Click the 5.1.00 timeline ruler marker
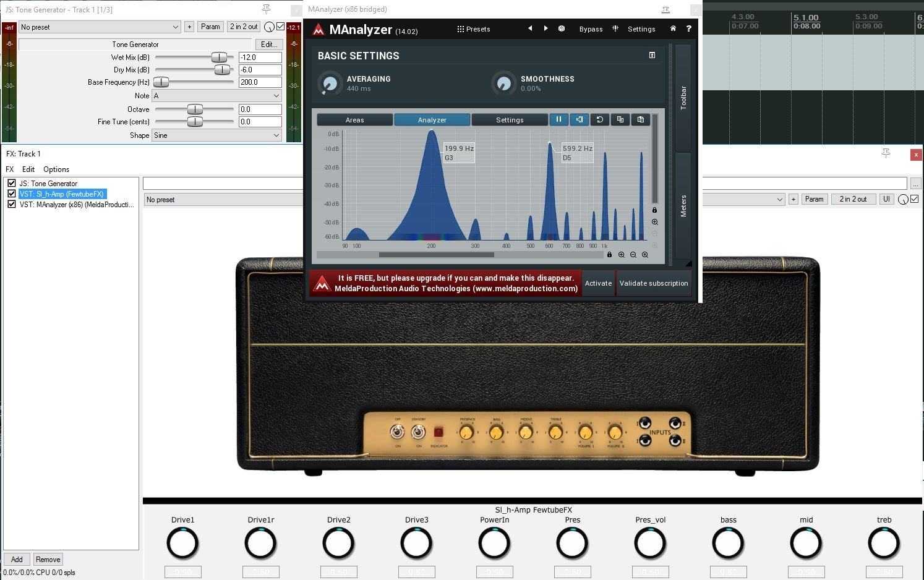Screen dimensions: 924x580 point(806,18)
